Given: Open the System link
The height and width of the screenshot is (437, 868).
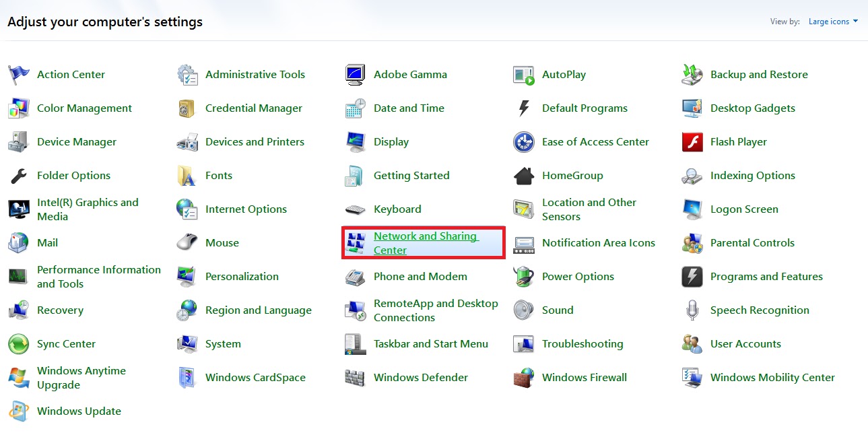Looking at the screenshot, I should coord(223,344).
